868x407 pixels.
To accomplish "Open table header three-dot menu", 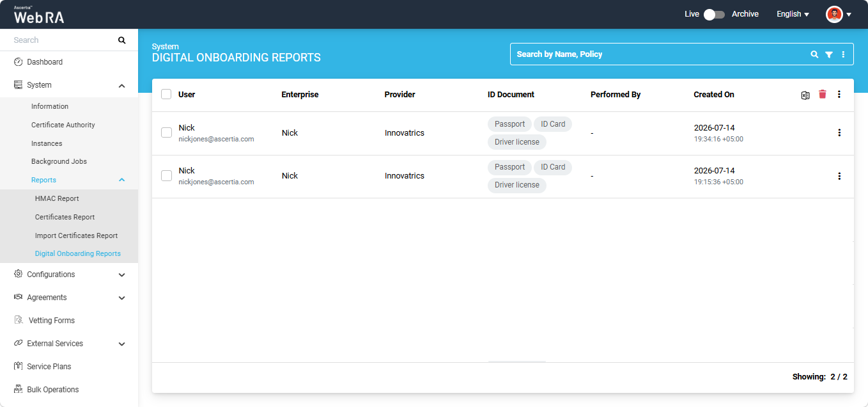I will [839, 94].
